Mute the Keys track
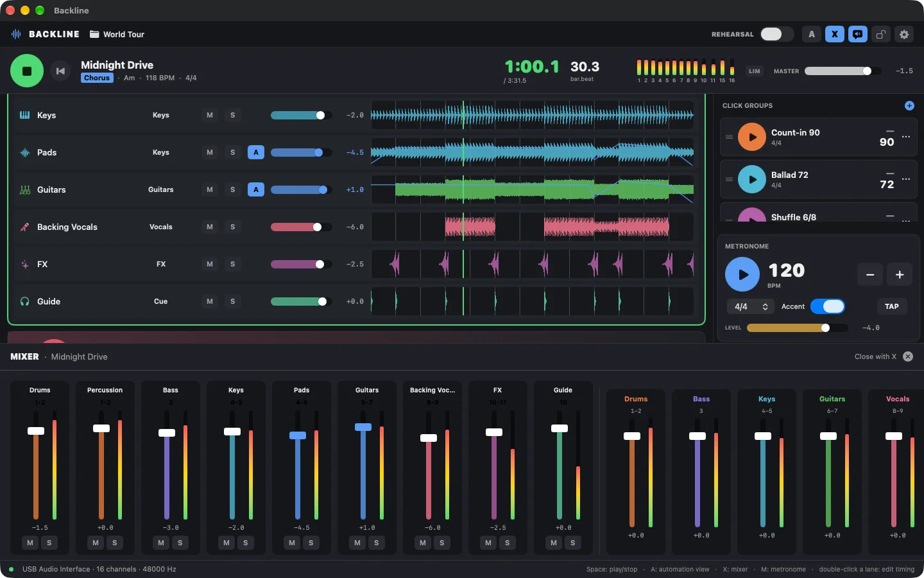 coord(210,115)
